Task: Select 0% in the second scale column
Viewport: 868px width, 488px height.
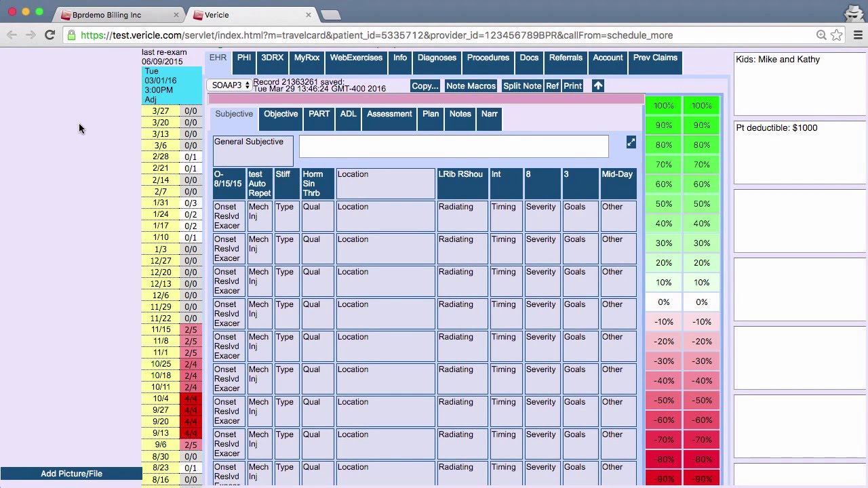Action: click(x=702, y=302)
